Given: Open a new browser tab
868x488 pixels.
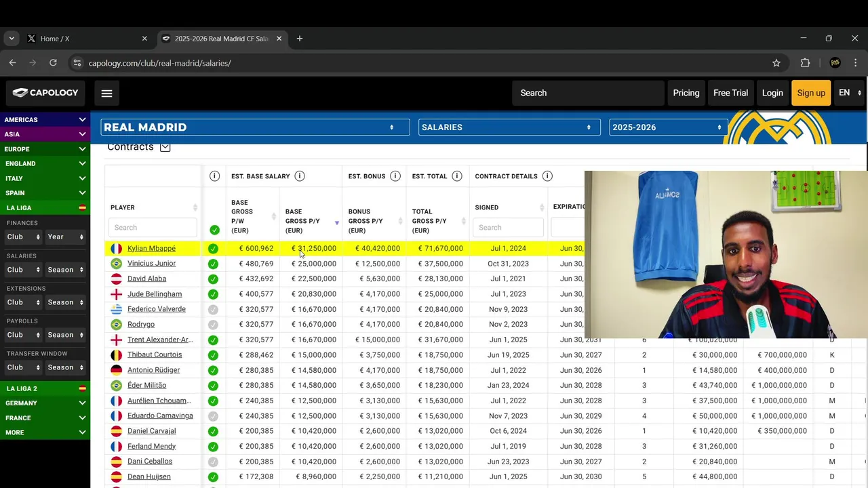Looking at the screenshot, I should (300, 39).
